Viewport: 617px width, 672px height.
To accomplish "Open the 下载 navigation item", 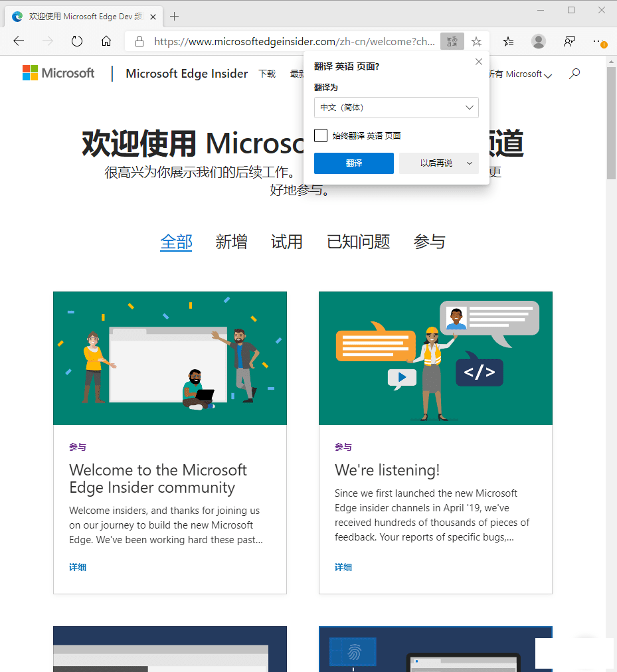I will (267, 74).
